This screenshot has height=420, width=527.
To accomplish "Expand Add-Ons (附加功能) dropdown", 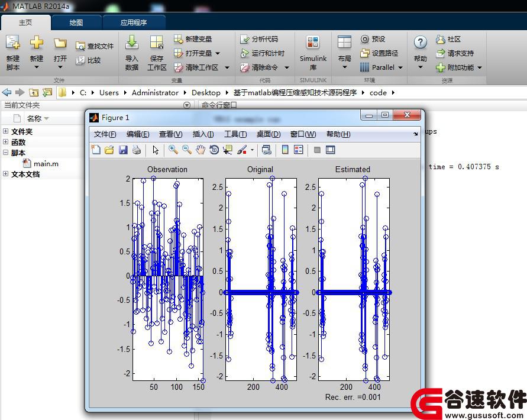I will 480,67.
